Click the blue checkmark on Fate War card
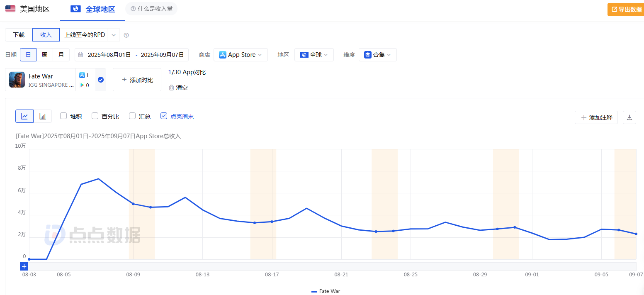The image size is (644, 295). pyautogui.click(x=100, y=80)
